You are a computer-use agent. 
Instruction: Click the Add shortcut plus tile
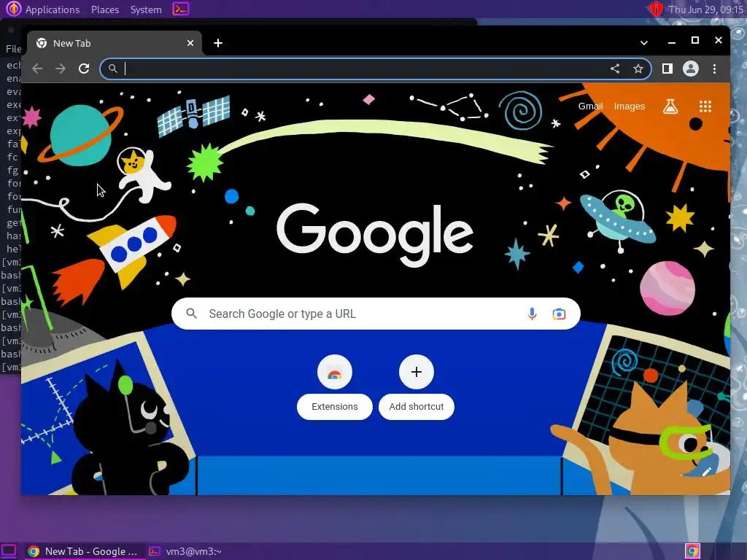(417, 372)
